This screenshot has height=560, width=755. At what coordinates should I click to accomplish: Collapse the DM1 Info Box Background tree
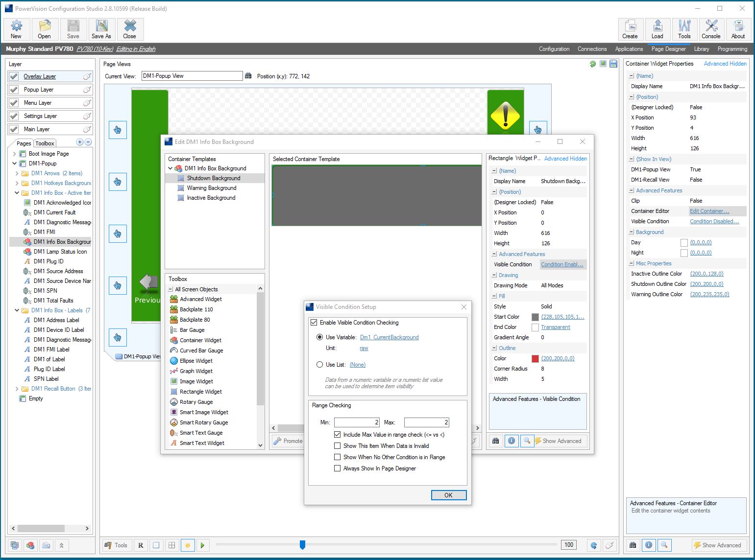pyautogui.click(x=170, y=168)
